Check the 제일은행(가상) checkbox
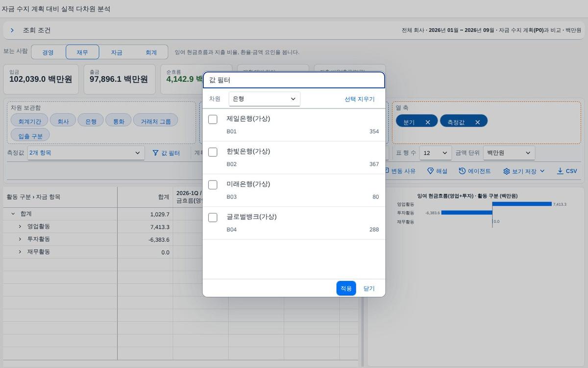Image resolution: width=588 pixels, height=368 pixels. (x=213, y=119)
